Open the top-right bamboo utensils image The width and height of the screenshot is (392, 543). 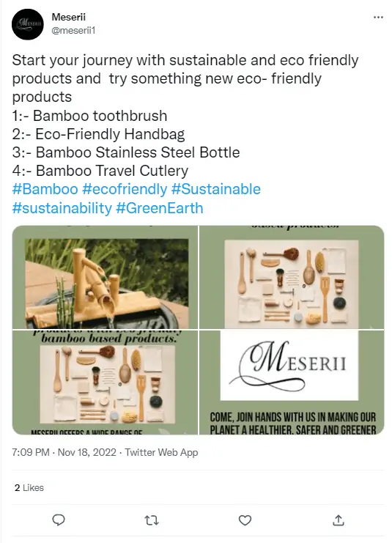(x=292, y=277)
